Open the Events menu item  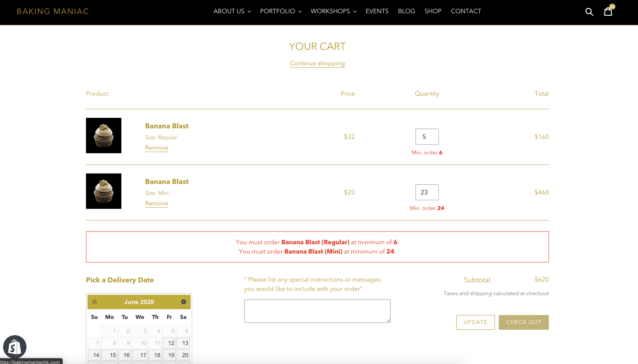377,11
